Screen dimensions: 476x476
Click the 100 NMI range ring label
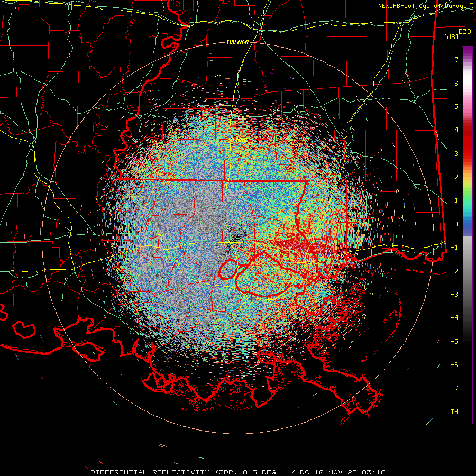coord(237,42)
